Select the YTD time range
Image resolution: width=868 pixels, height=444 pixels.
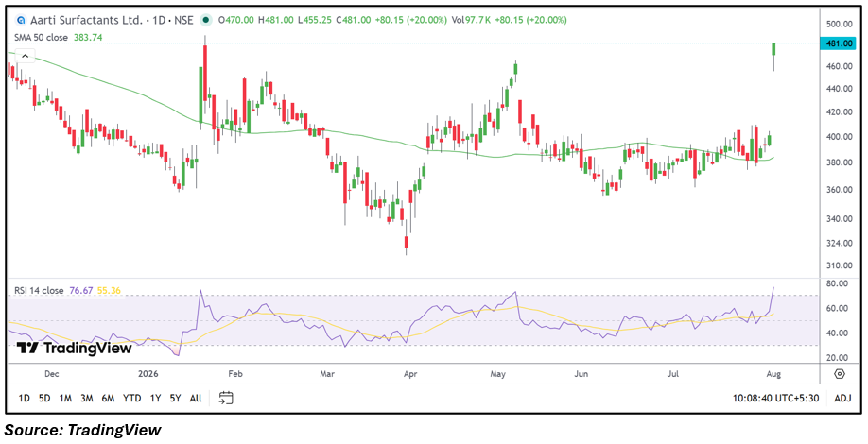click(x=131, y=398)
